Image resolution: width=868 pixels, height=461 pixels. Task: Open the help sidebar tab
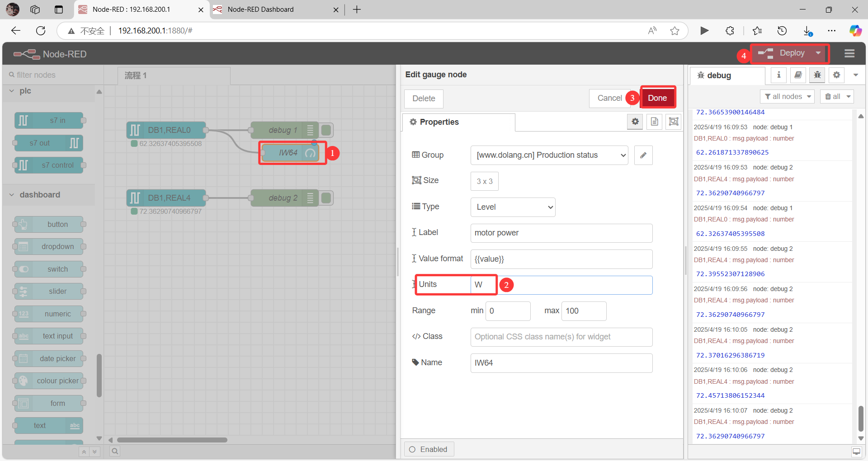(797, 75)
